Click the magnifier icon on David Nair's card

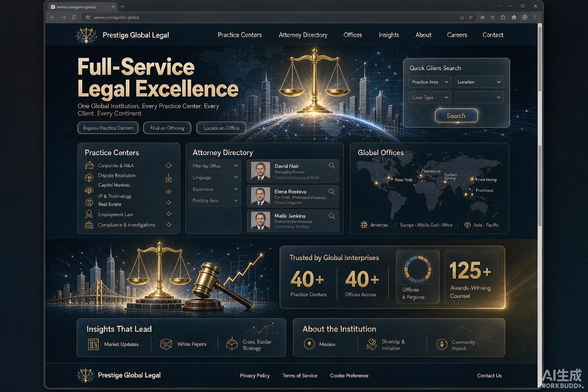coord(332,166)
